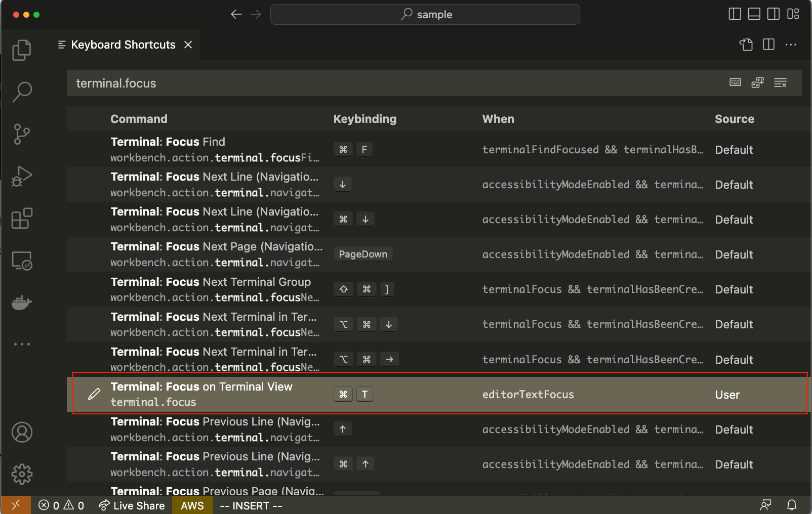Open the Source Control view
This screenshot has height=514, width=812.
coord(22,134)
